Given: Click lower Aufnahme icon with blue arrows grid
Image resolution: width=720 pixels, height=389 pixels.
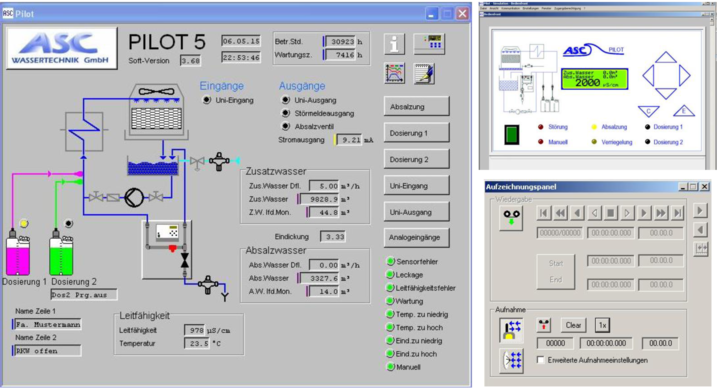Looking at the screenshot, I should tap(511, 360).
